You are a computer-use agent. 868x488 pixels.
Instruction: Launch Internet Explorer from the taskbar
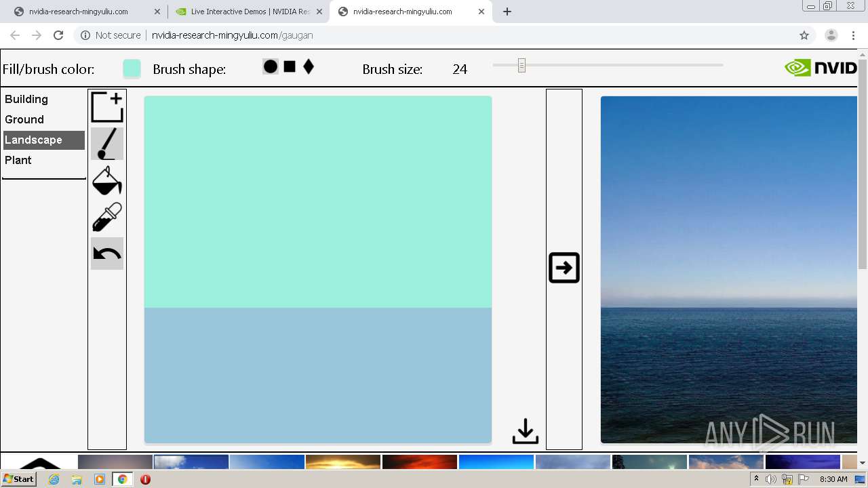point(54,479)
